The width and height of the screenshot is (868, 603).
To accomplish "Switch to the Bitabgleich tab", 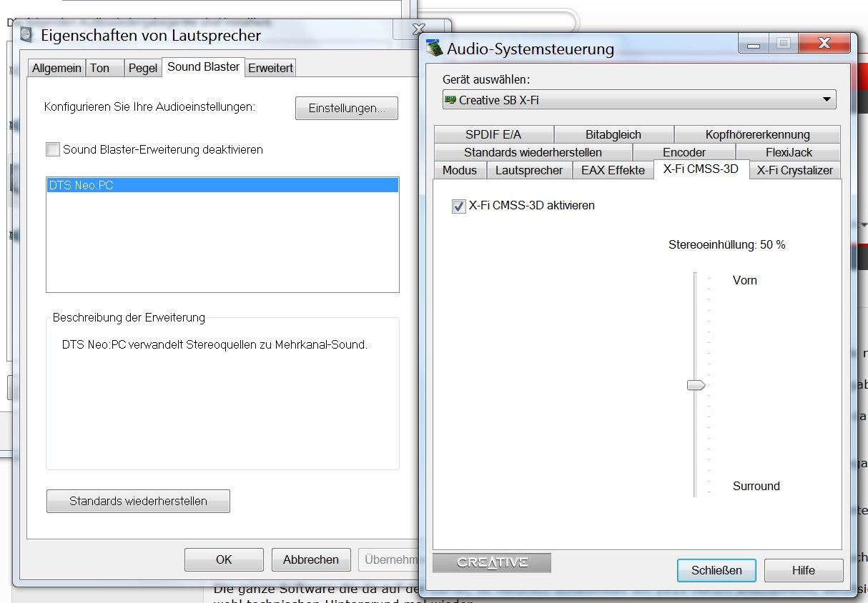I will [613, 134].
